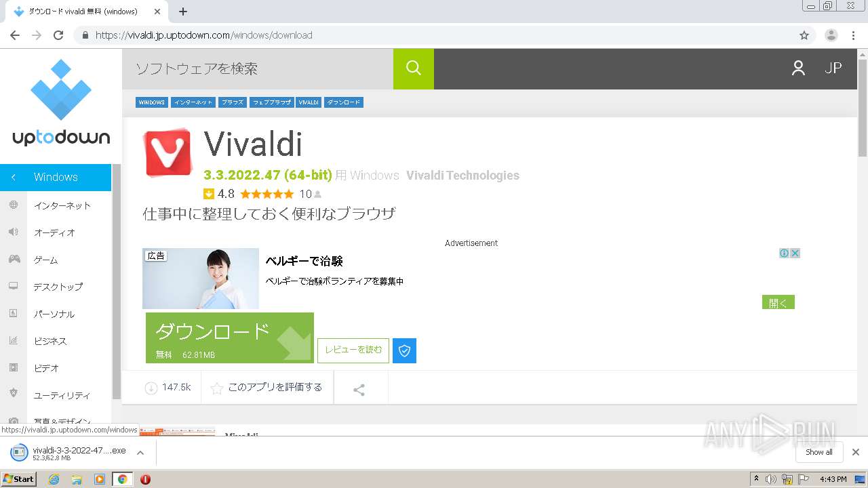
Task: Click the ベルギーで治験 ad headline
Action: tap(304, 262)
